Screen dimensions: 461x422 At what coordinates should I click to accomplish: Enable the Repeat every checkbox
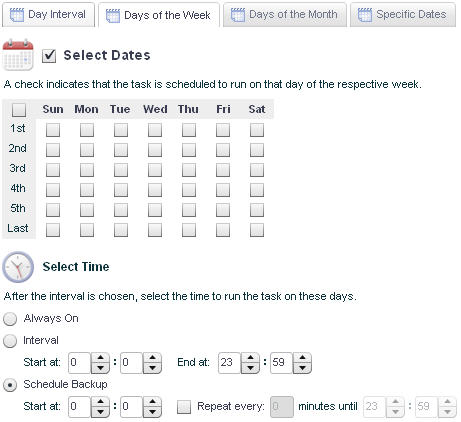pyautogui.click(x=184, y=407)
